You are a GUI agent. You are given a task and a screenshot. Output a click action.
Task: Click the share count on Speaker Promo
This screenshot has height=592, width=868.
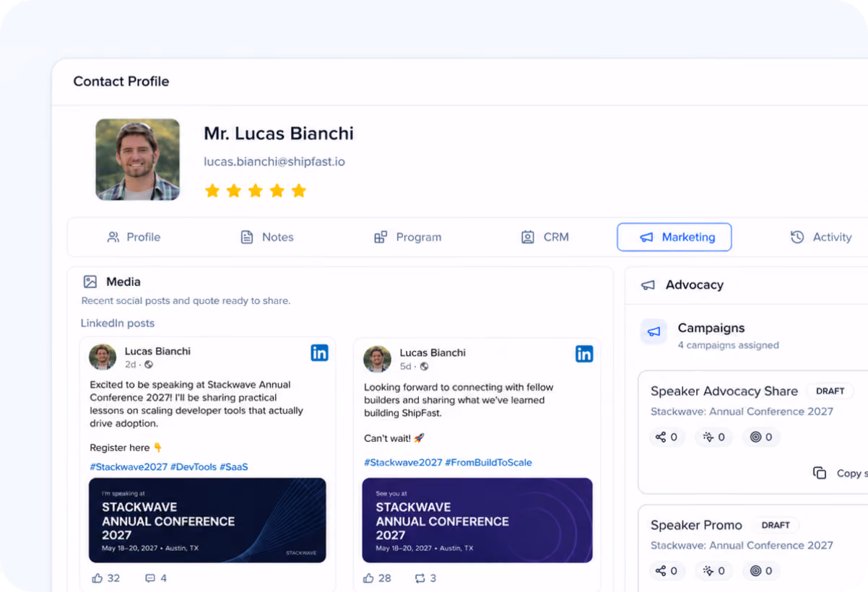click(667, 570)
